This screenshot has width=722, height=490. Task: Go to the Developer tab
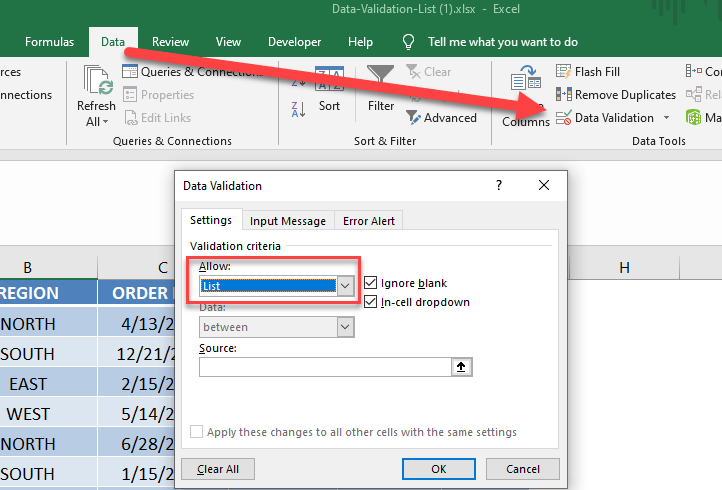pos(294,42)
